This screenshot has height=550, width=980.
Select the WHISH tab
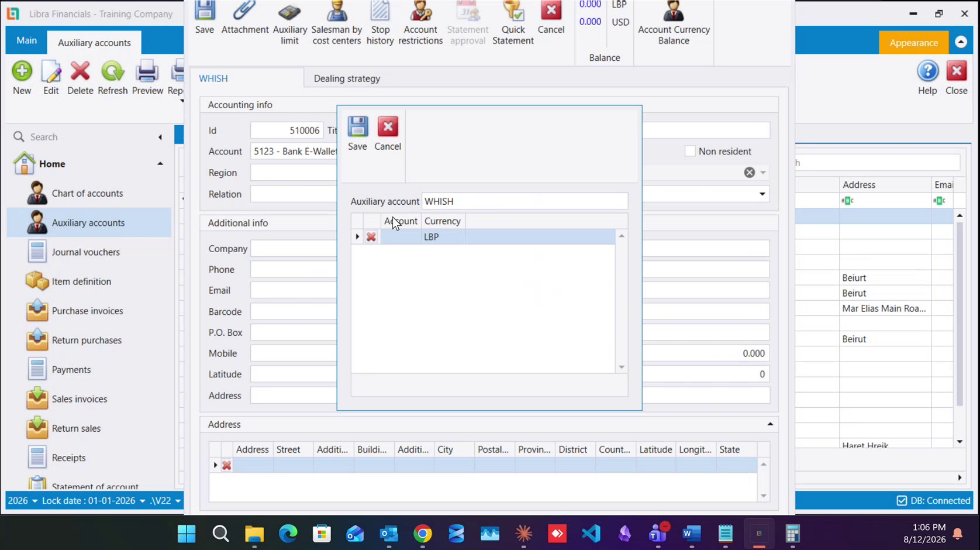tap(213, 78)
